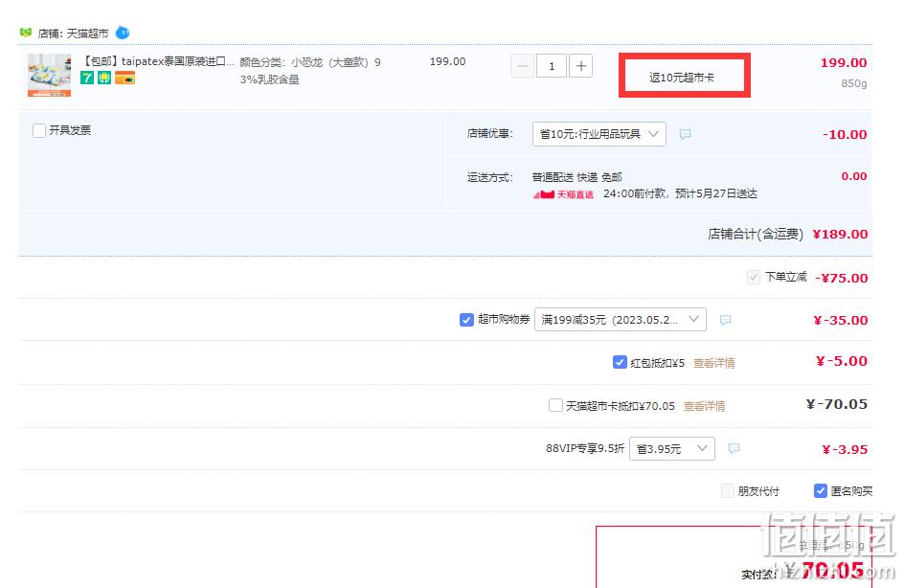Click the 普通配送 快递 免邮 shipping text
This screenshot has width=904, height=588.
tap(577, 177)
